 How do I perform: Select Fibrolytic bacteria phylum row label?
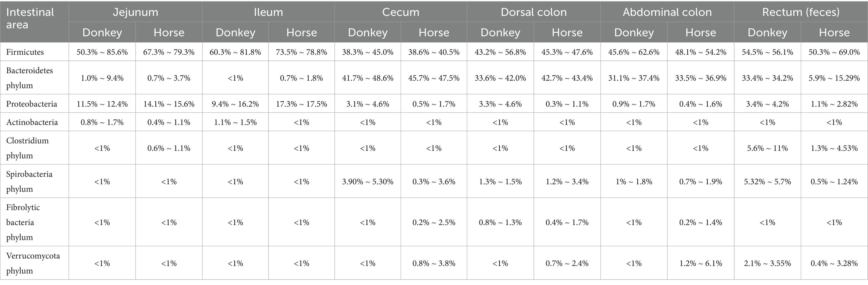(23, 222)
